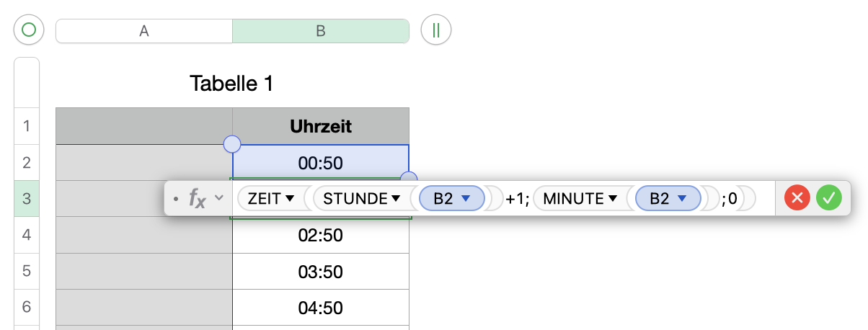
Task: Open the ZEIT function dropdown arrow
Action: tap(290, 198)
